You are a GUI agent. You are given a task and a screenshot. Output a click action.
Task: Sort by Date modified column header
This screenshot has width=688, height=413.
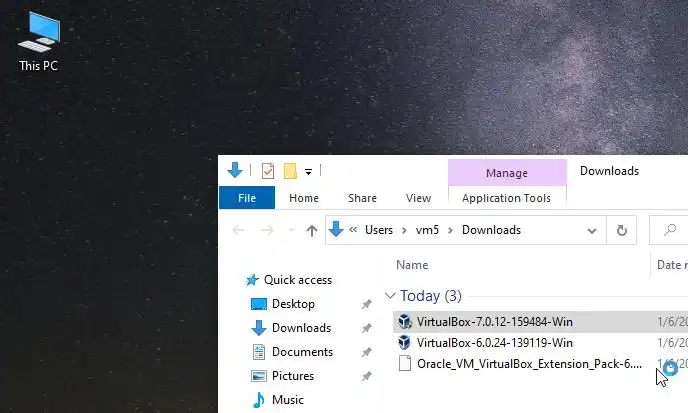point(670,265)
